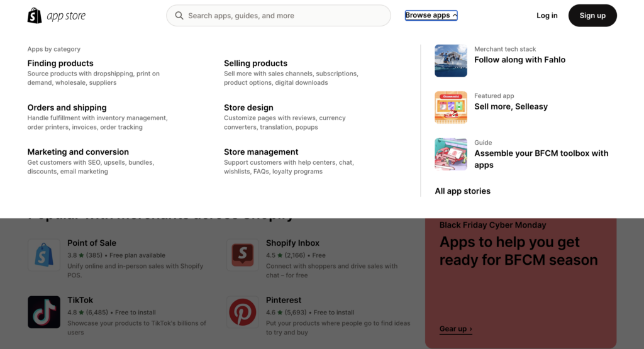This screenshot has width=644, height=349.
Task: Select Customize pages with reviews description
Action: click(285, 123)
